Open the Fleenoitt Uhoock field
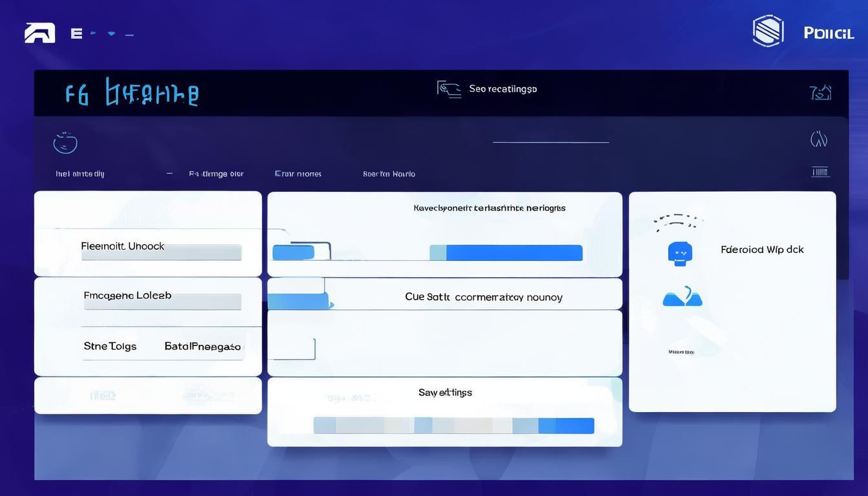Viewport: 868px width, 496px height. tap(161, 252)
